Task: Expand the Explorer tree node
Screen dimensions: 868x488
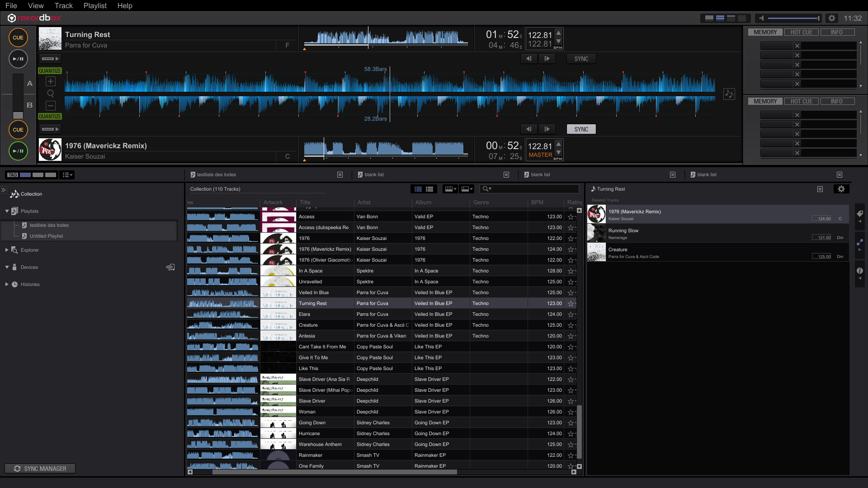Action: (7, 250)
